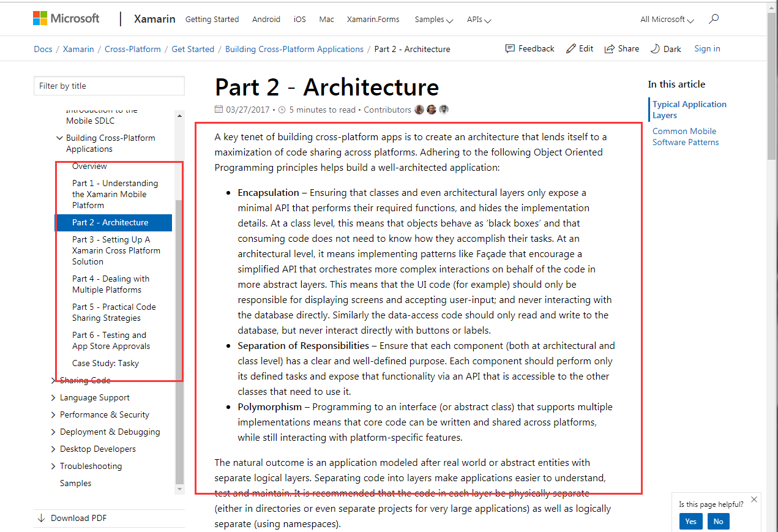Click the Edit pencil button
The image size is (778, 532).
pos(579,48)
